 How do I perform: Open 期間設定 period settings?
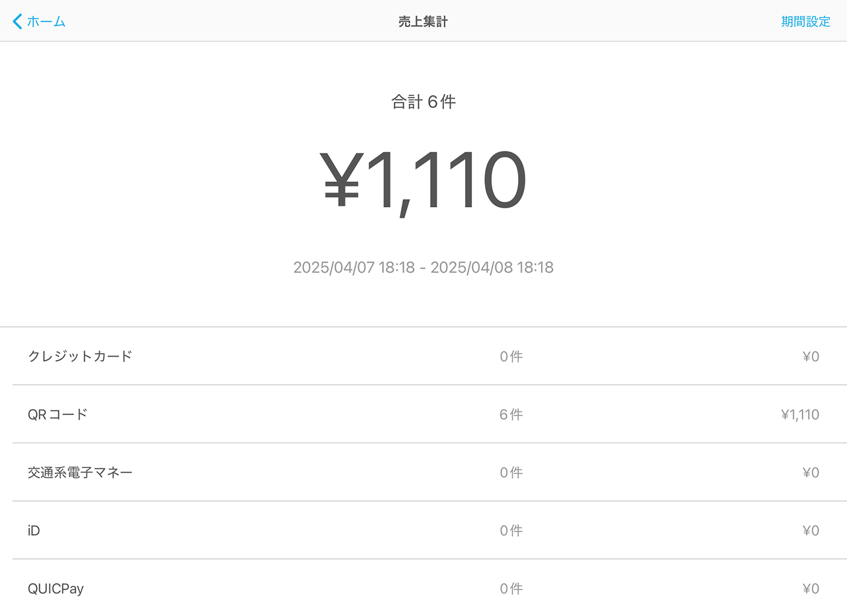[x=805, y=21]
